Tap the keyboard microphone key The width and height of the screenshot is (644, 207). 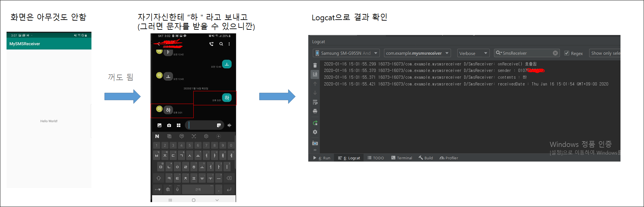pos(177,190)
